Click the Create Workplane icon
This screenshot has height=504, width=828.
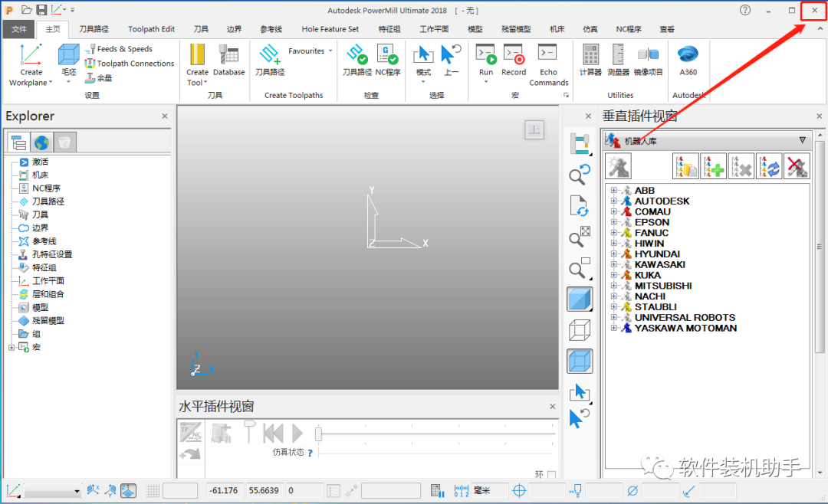click(31, 55)
